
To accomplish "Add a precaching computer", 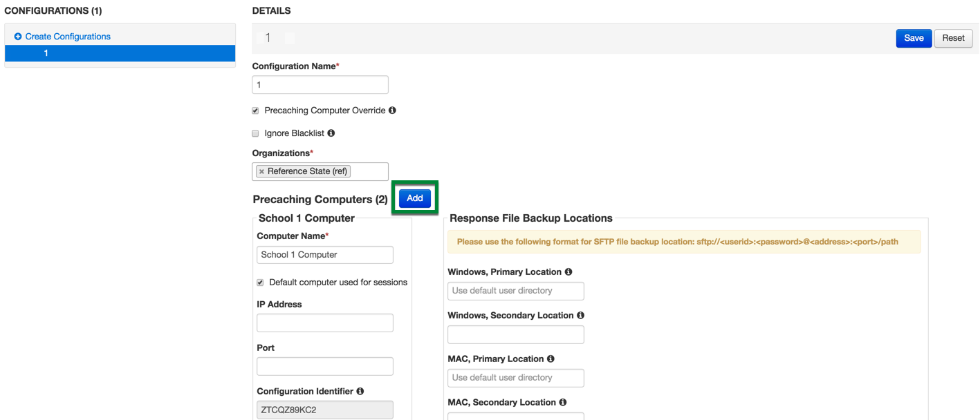I will point(415,198).
